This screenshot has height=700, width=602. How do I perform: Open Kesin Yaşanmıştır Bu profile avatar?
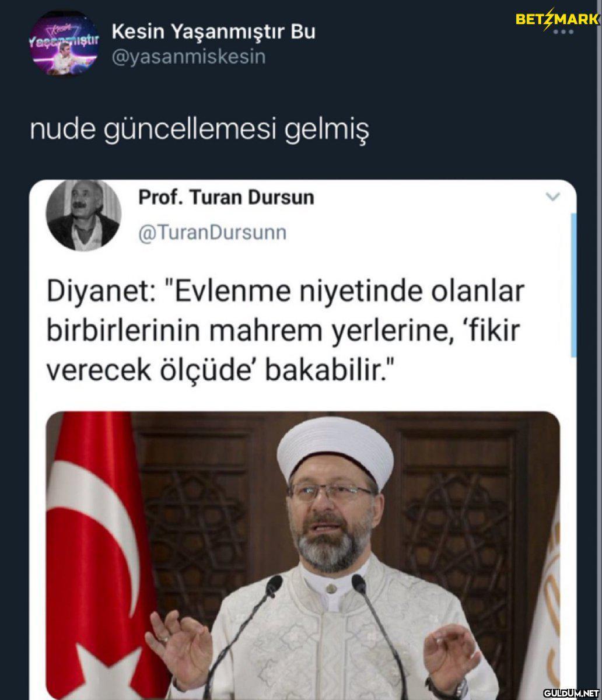64,43
